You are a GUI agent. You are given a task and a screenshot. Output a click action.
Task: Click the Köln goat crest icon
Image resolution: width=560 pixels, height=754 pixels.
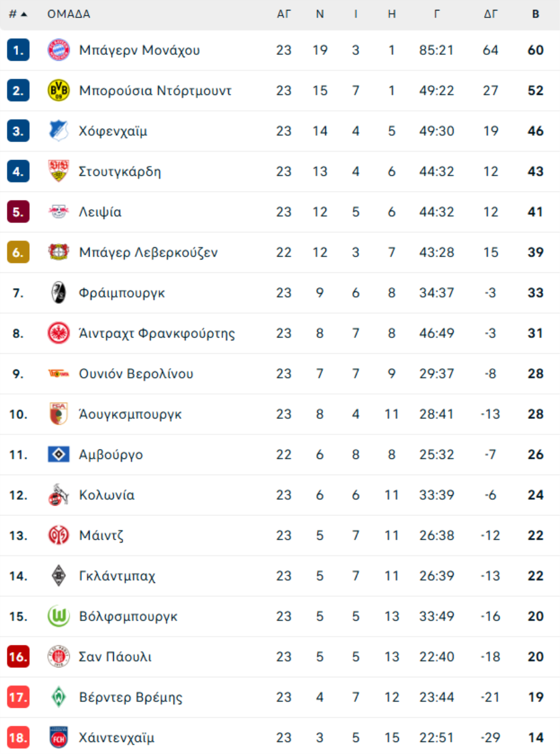tap(58, 495)
